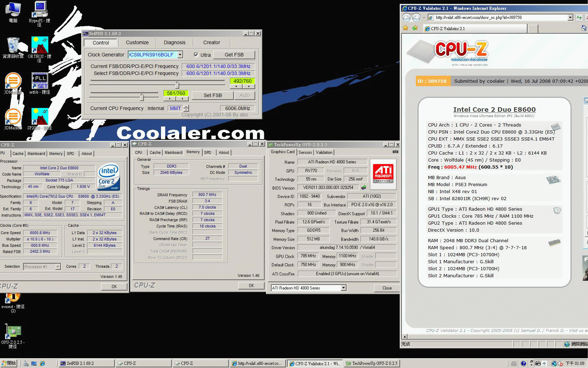Screen dimensions: 588x368
Task: Open the SP2004 desktop shortcut
Action: [x=40, y=119]
